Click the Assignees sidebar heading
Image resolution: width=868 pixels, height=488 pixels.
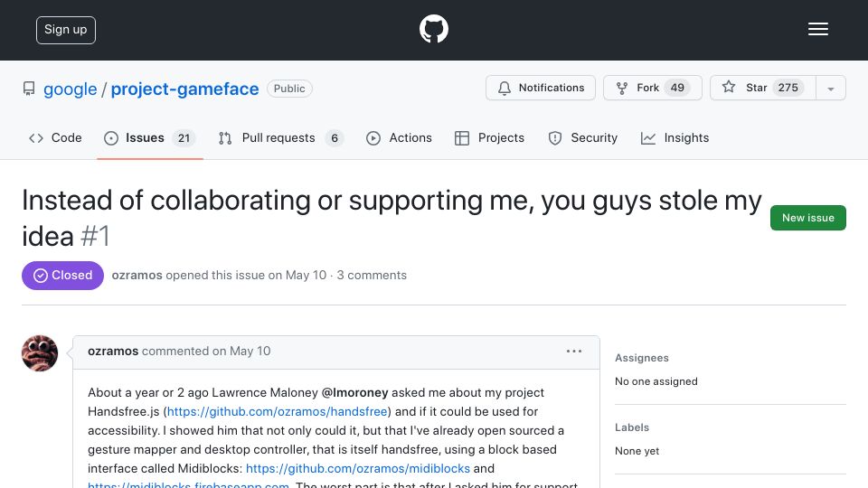(642, 358)
